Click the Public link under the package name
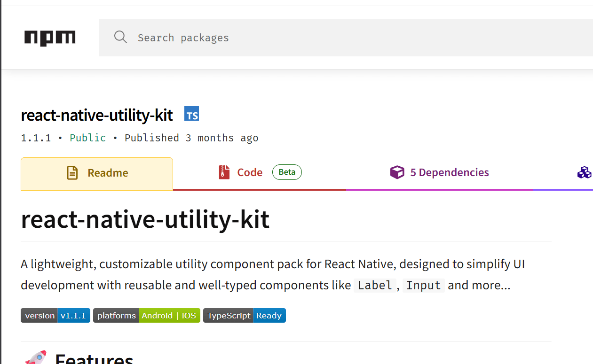Image resolution: width=593 pixels, height=364 pixels. pyautogui.click(x=87, y=138)
